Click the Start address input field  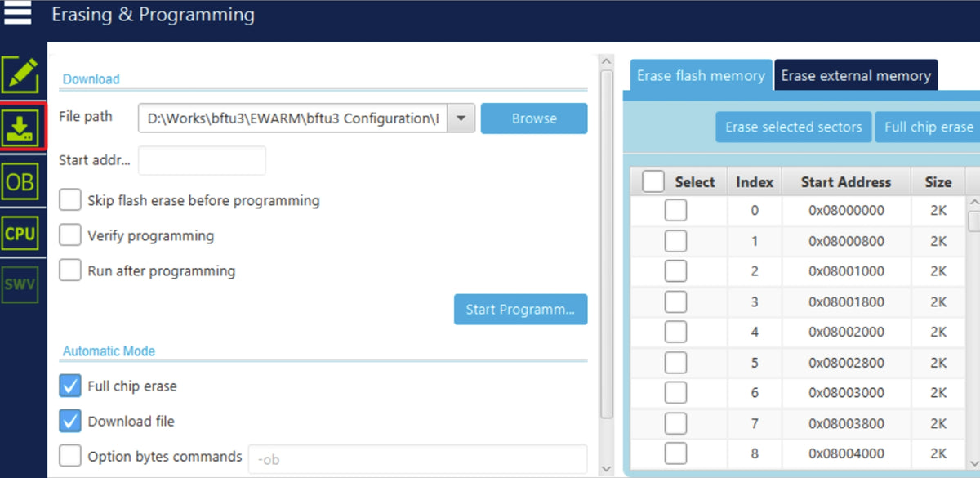pyautogui.click(x=203, y=160)
